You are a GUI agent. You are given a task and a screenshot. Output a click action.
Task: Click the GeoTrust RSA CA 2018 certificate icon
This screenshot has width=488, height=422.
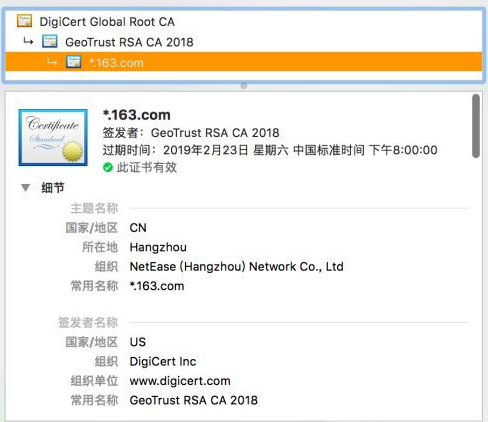pos(50,42)
